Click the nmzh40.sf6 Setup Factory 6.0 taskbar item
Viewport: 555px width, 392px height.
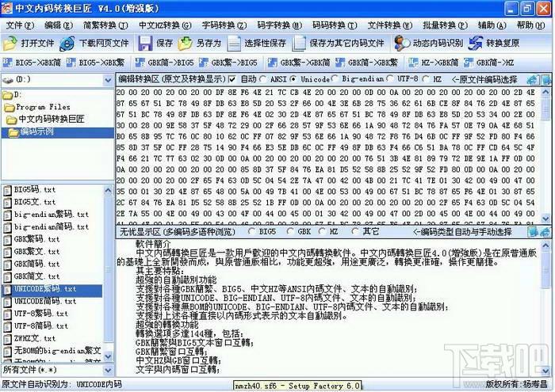[x=297, y=386]
